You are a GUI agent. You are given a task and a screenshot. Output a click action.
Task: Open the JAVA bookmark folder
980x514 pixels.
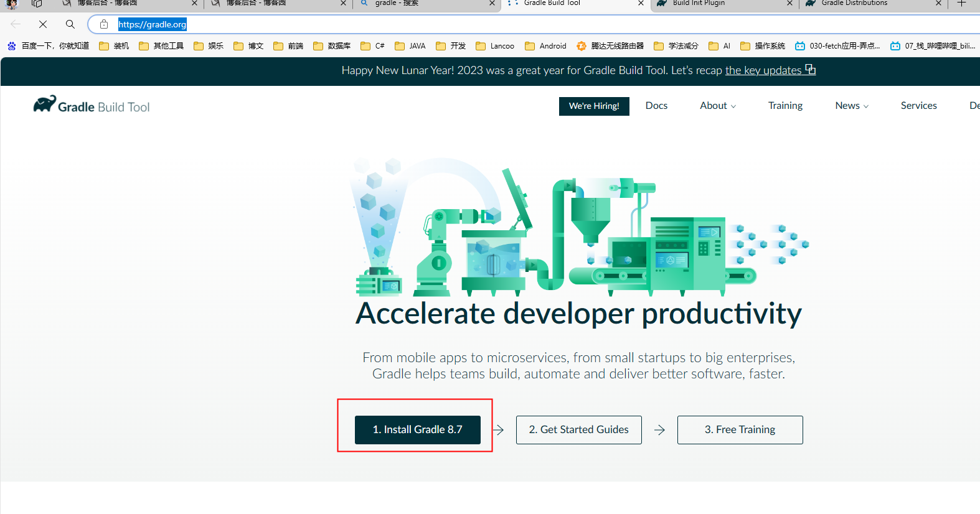click(410, 46)
